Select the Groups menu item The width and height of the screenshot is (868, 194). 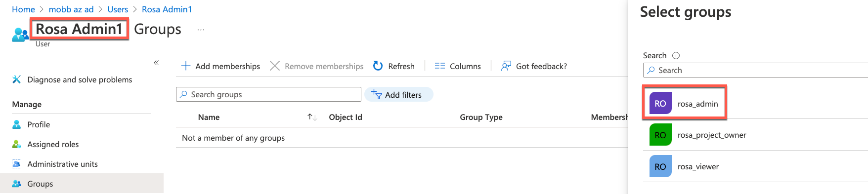tap(82, 183)
